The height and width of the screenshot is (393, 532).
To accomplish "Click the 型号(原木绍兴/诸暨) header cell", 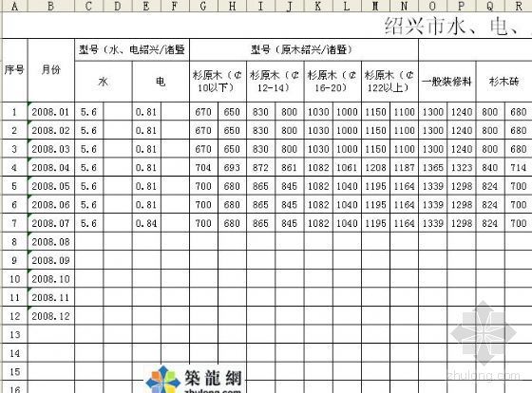I will pyautogui.click(x=304, y=50).
